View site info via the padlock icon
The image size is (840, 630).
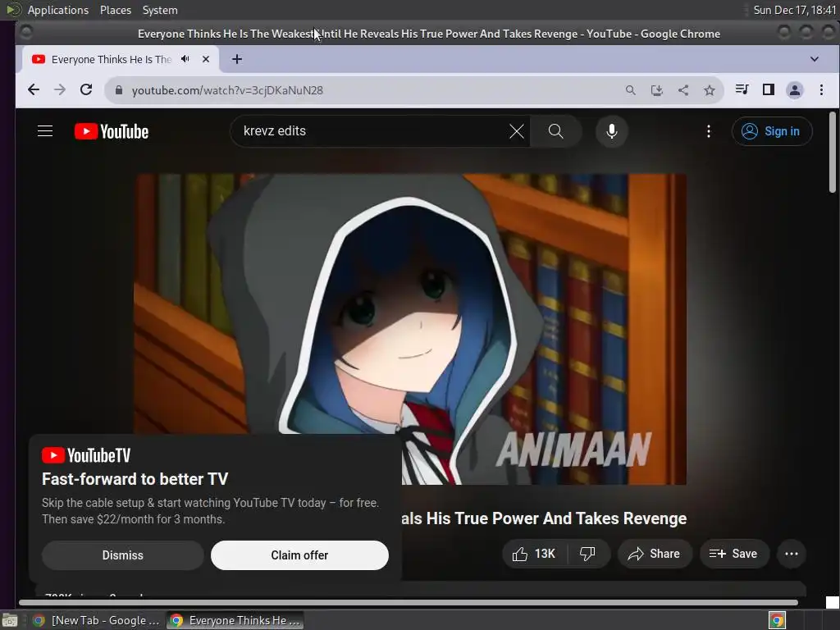119,90
